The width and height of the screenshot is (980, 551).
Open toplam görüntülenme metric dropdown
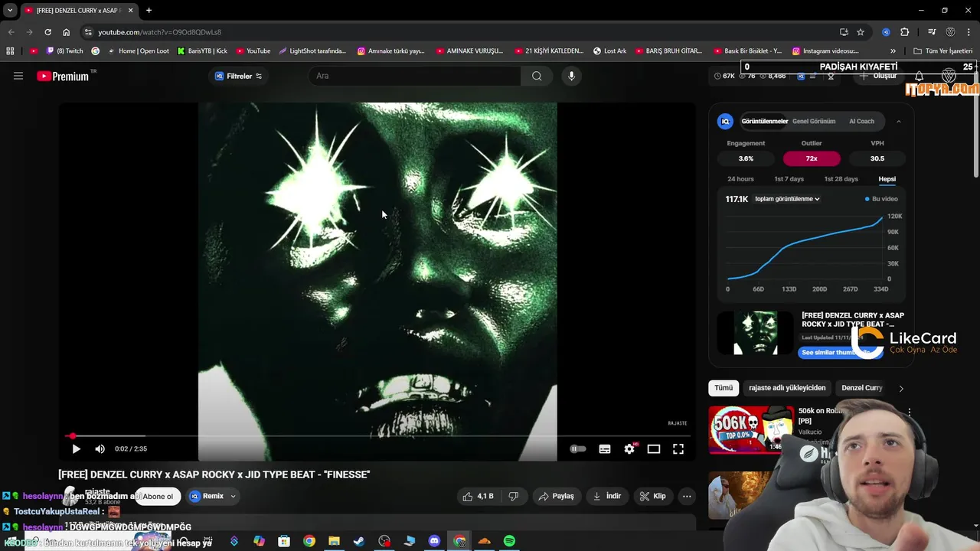[787, 199]
